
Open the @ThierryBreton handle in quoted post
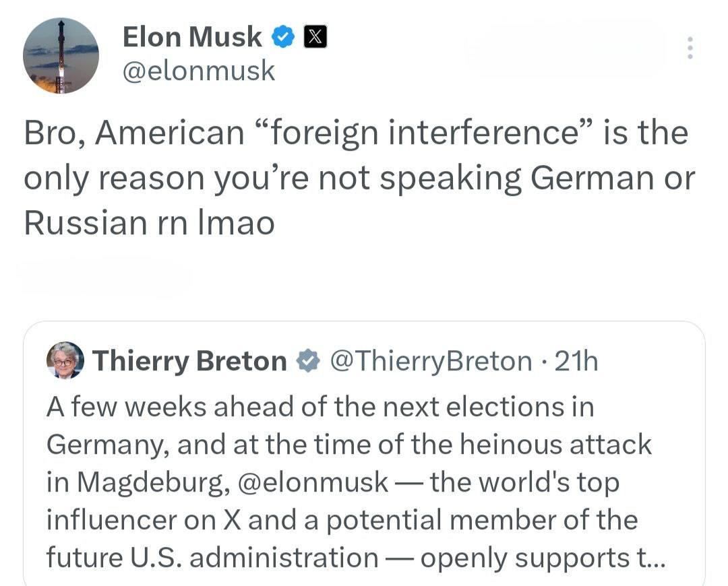(431, 362)
